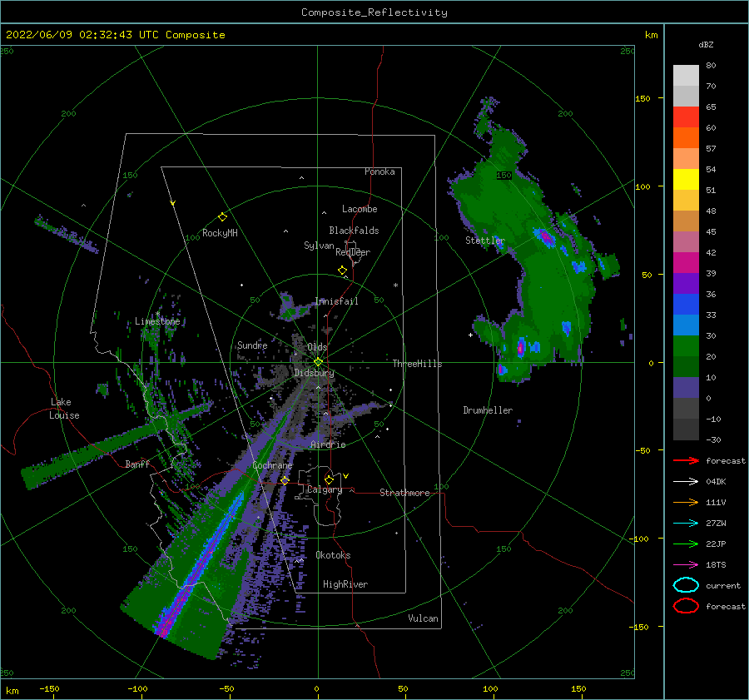Image resolution: width=749 pixels, height=700 pixels.
Task: Select the blue 33–36 dBZ swatch
Action: tap(686, 305)
